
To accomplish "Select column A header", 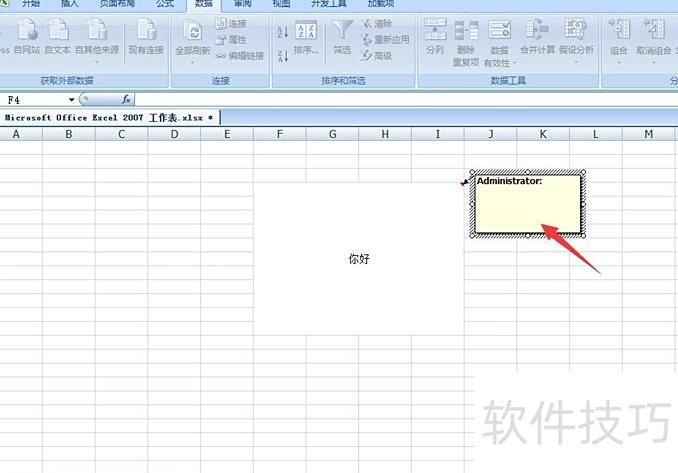I will pyautogui.click(x=16, y=134).
